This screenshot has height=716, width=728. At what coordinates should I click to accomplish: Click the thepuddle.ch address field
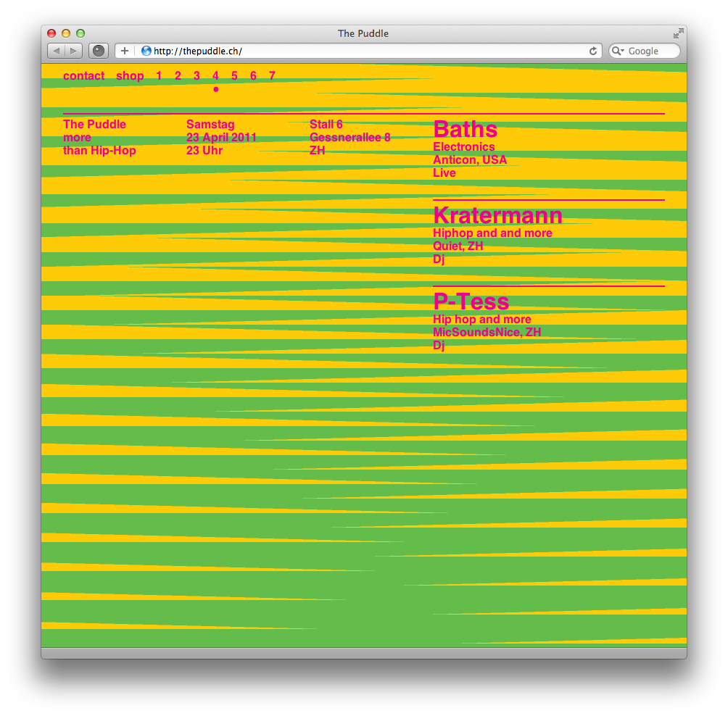click(x=363, y=51)
